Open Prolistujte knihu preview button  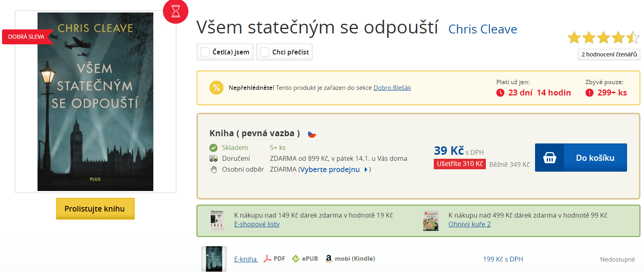(95, 209)
